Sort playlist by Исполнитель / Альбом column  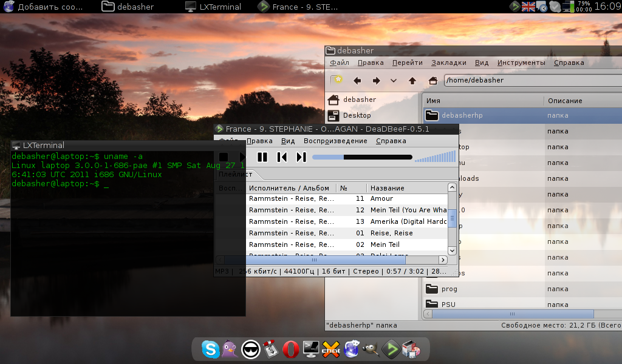pos(289,188)
